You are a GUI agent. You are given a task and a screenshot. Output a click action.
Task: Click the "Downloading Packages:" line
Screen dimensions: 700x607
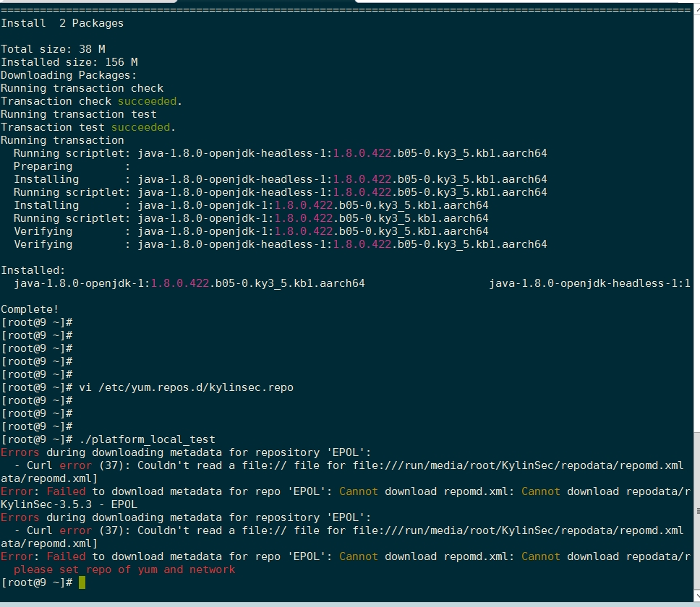tap(69, 75)
